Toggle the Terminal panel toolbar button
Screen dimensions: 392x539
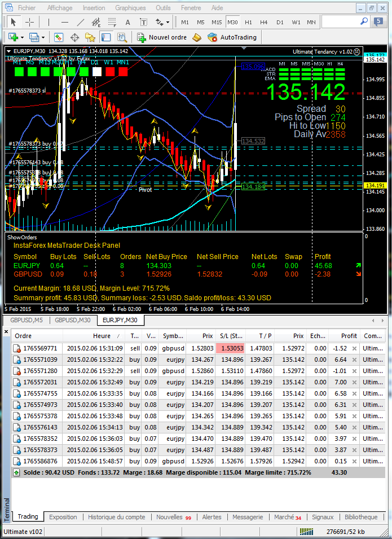click(106, 37)
